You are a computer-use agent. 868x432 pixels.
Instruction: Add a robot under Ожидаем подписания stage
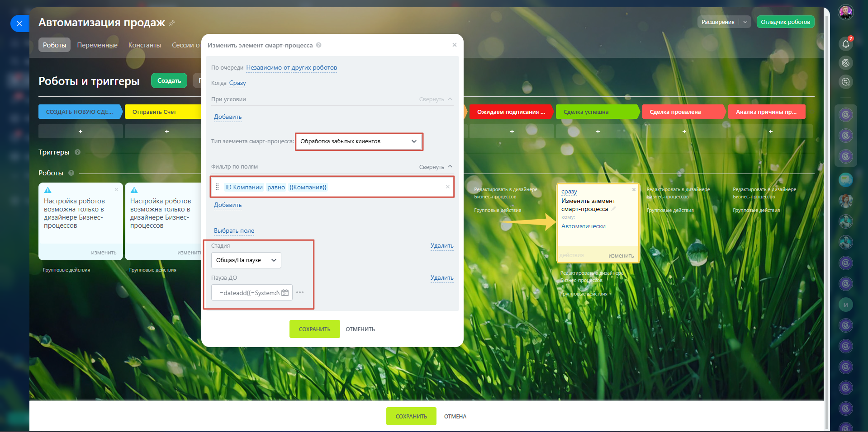[512, 131]
